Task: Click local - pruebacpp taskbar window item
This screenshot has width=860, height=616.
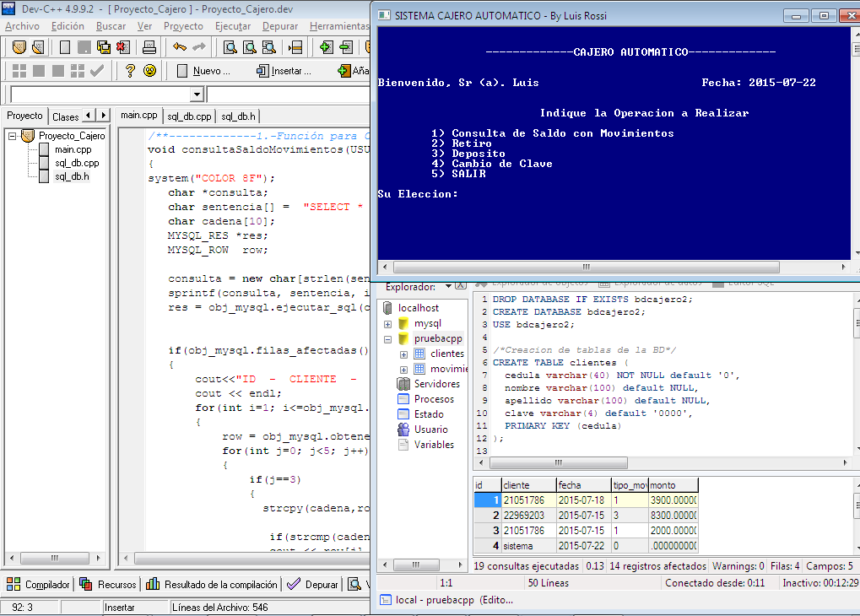Action: [x=447, y=600]
